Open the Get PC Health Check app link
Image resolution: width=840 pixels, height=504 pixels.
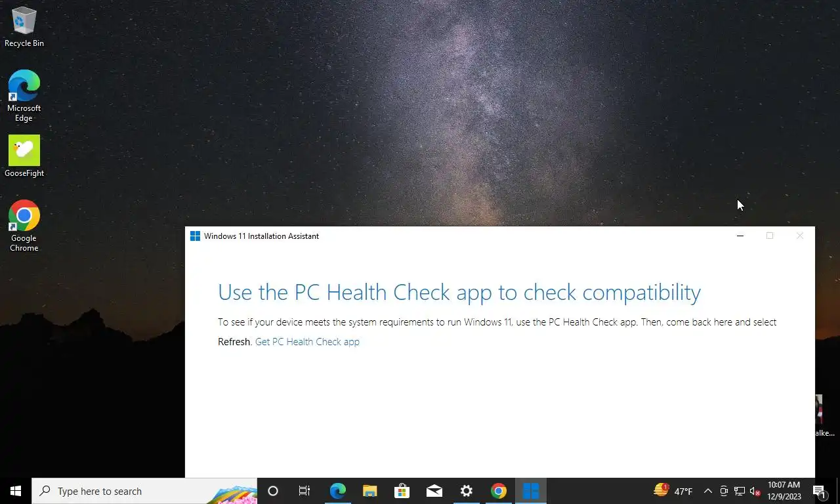tap(307, 342)
